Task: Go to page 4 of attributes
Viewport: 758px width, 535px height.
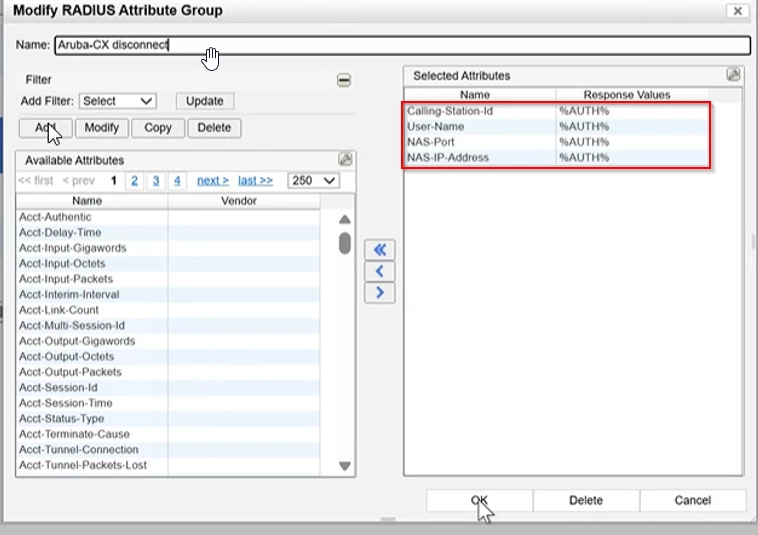Action: (x=177, y=181)
